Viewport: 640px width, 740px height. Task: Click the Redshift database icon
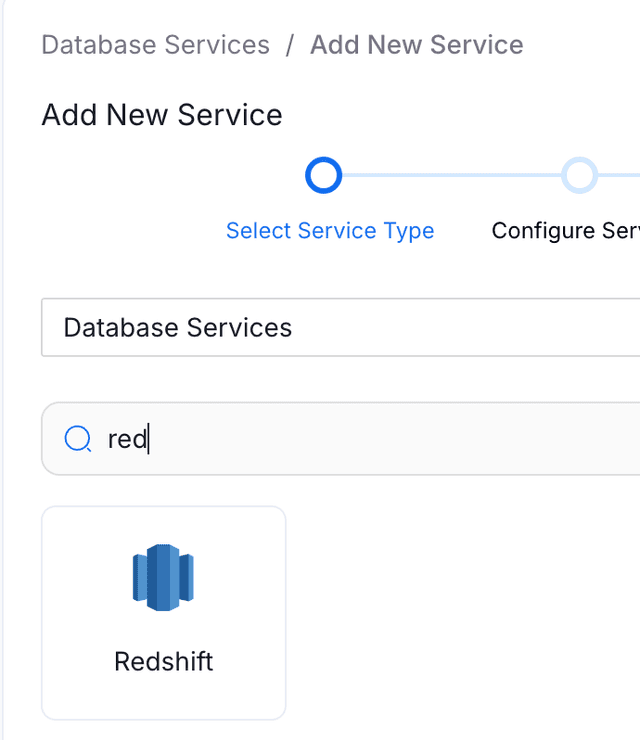pyautogui.click(x=163, y=578)
